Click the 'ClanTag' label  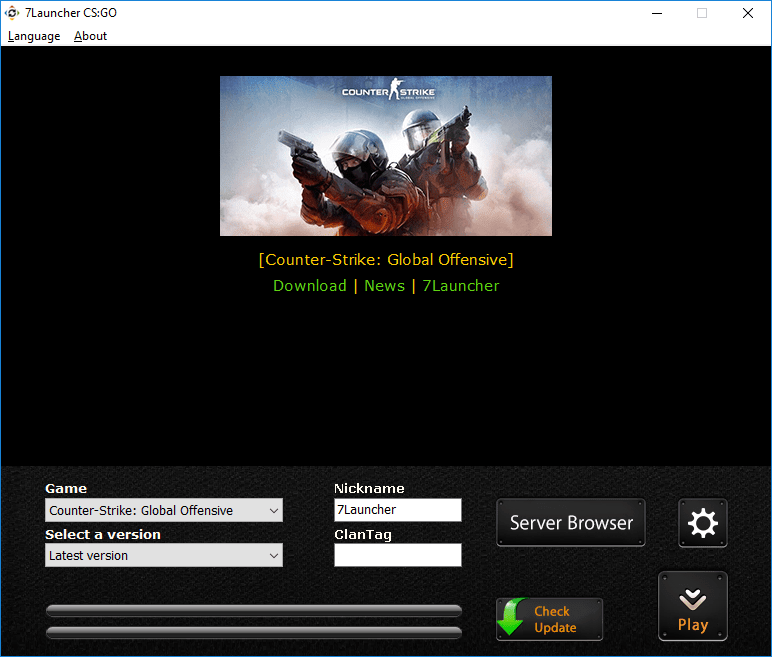pos(363,535)
